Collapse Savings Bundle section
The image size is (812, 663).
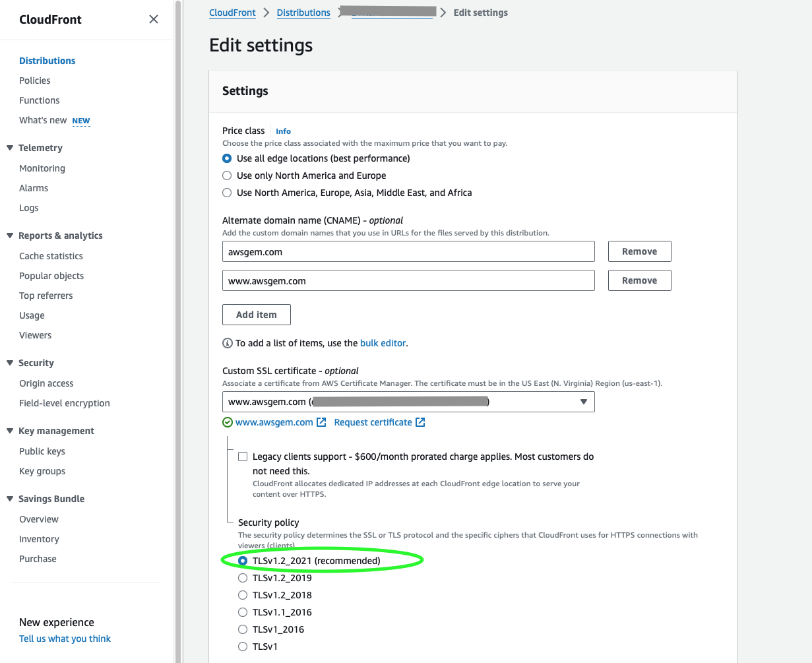tap(10, 499)
